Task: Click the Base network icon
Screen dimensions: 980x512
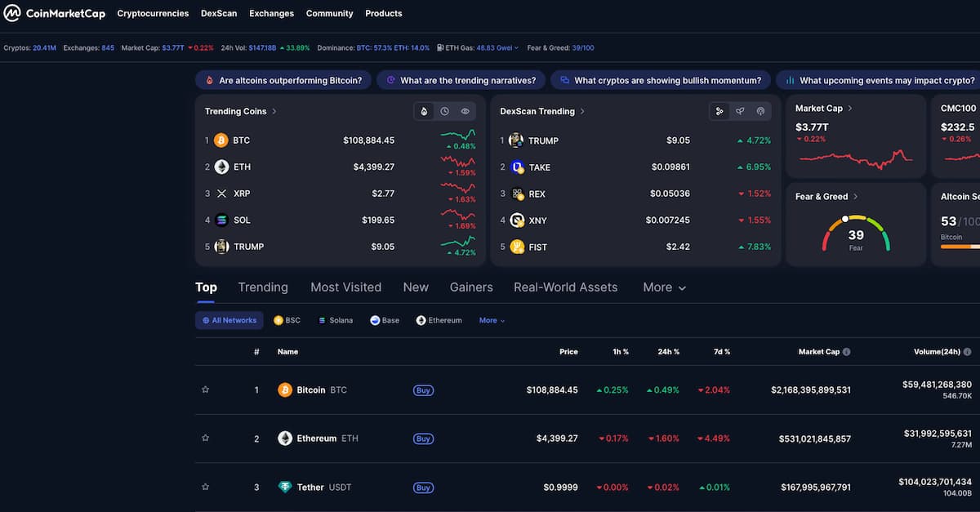Action: pyautogui.click(x=375, y=320)
